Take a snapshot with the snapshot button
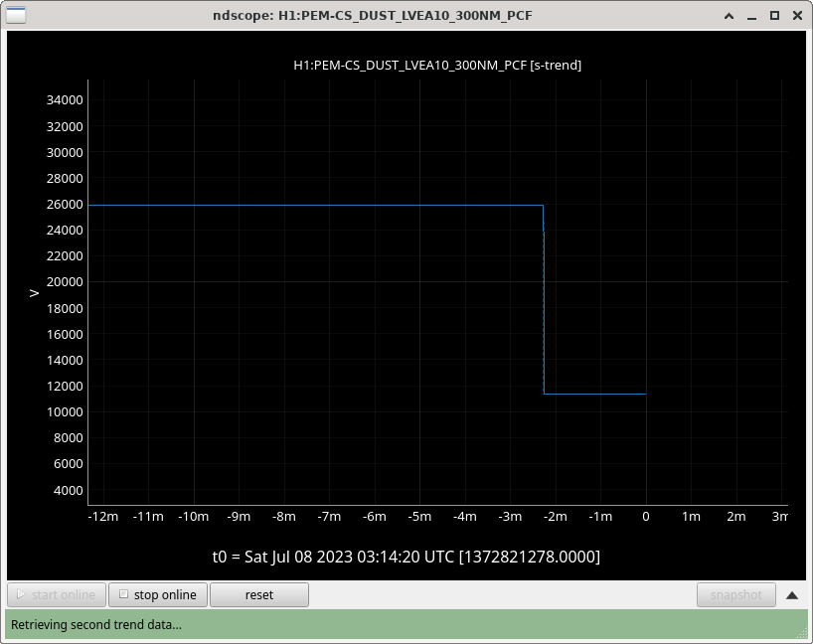 tap(735, 595)
